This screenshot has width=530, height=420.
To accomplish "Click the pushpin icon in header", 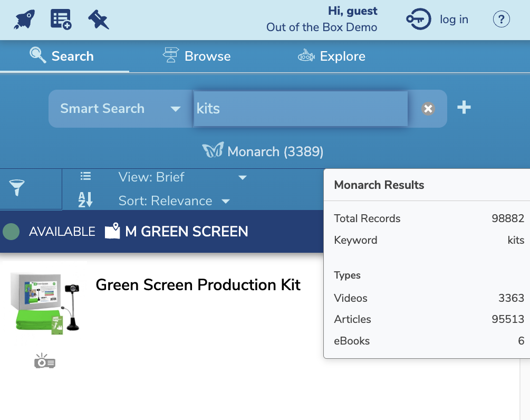I will click(x=98, y=20).
